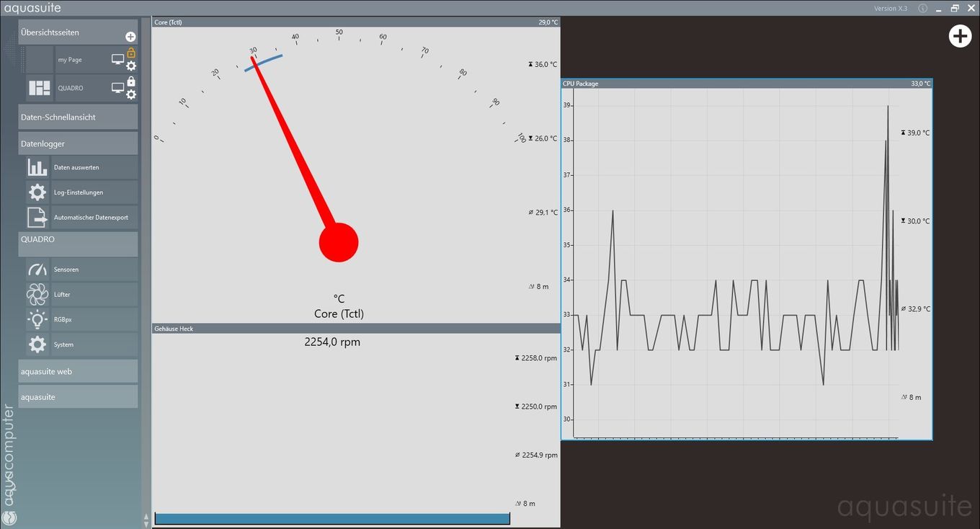The image size is (980, 529).
Task: Minimize the aquasuite window
Action: [x=938, y=9]
